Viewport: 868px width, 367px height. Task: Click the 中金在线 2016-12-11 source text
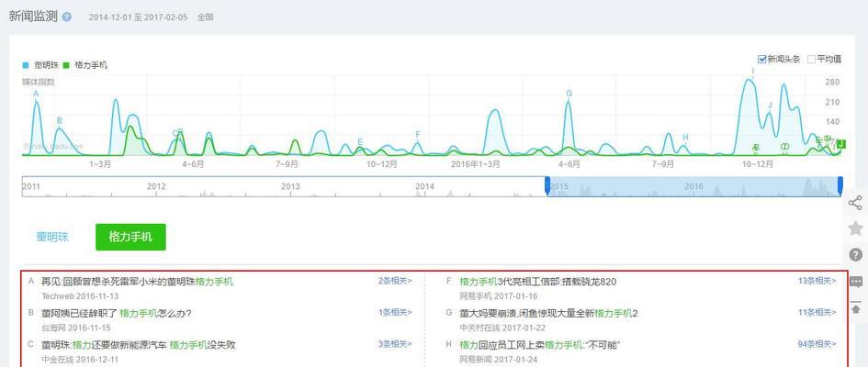(x=80, y=360)
